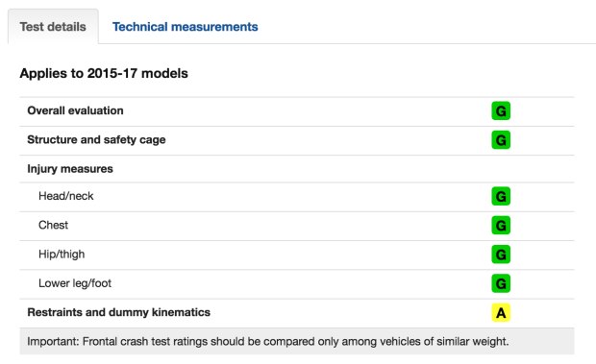Screen dimensions: 596x364
Task: Click the Head/neck row label
Action: [x=65, y=196]
